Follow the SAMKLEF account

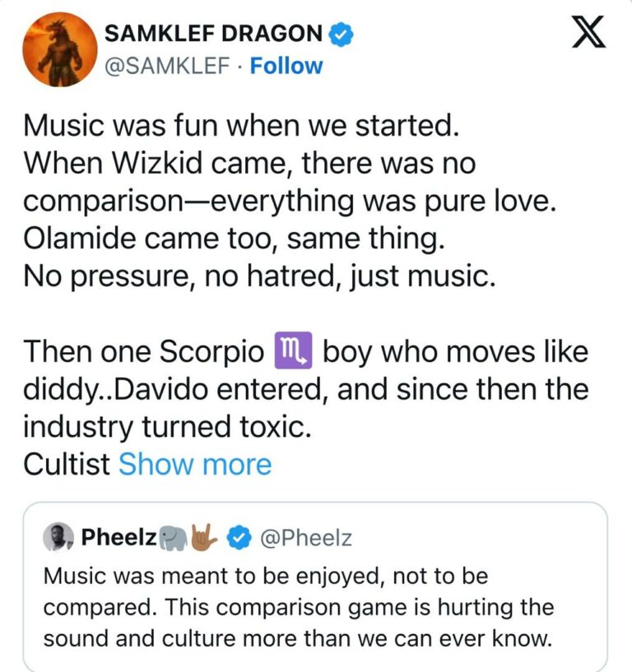[286, 66]
